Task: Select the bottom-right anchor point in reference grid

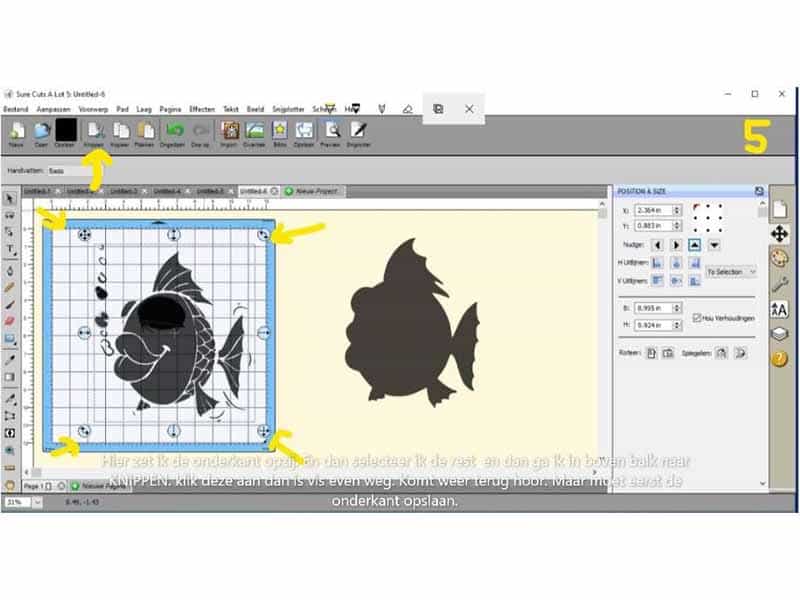Action: [720, 230]
